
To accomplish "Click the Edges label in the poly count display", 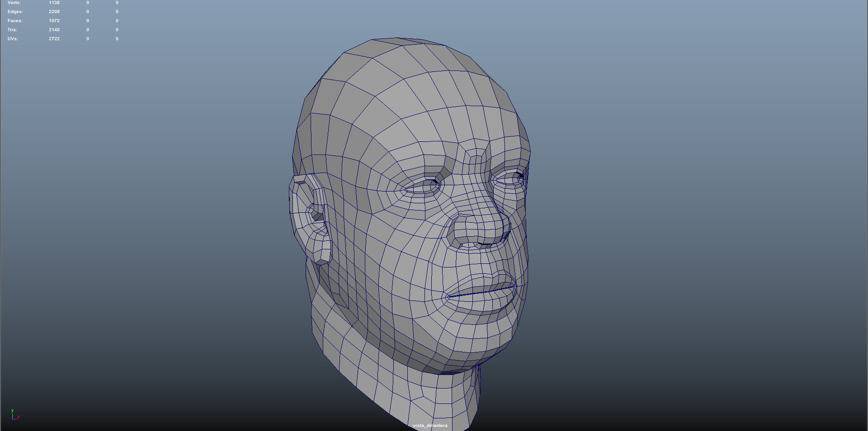I will [15, 11].
